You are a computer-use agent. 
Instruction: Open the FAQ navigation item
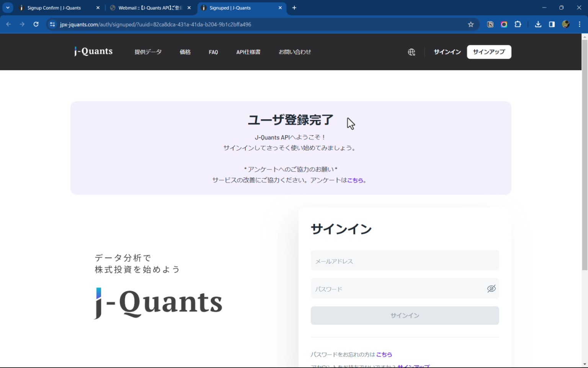coord(213,52)
